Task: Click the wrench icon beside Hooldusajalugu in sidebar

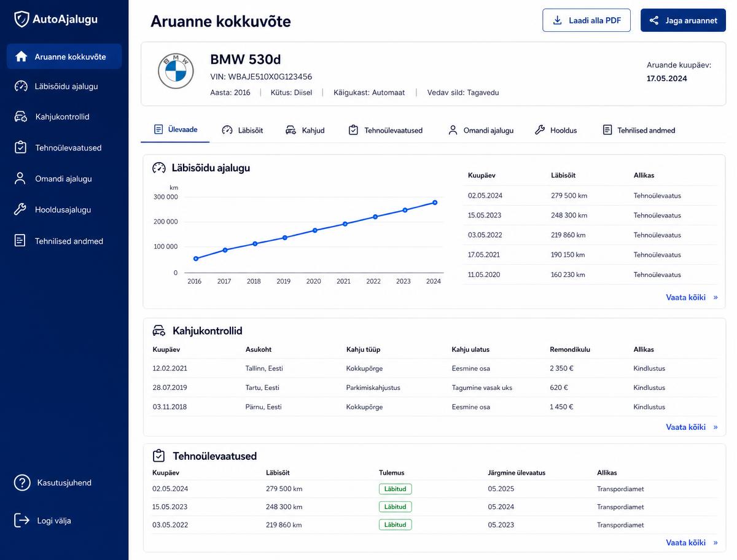Action: (20, 209)
